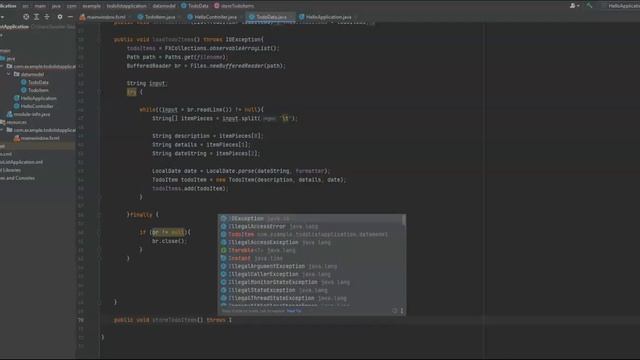Select the datamodel package folder
Image resolution: width=640 pixels, height=360 pixels.
[x=29, y=74]
